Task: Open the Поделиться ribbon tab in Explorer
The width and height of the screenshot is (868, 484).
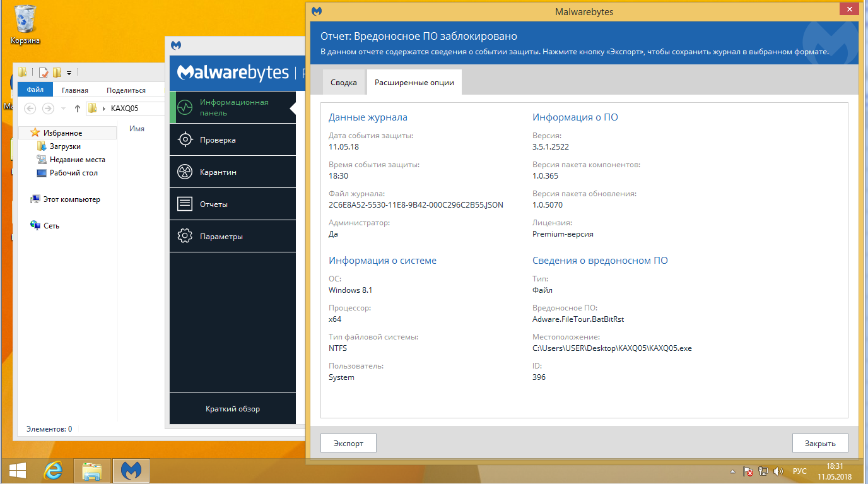Action: [x=126, y=90]
